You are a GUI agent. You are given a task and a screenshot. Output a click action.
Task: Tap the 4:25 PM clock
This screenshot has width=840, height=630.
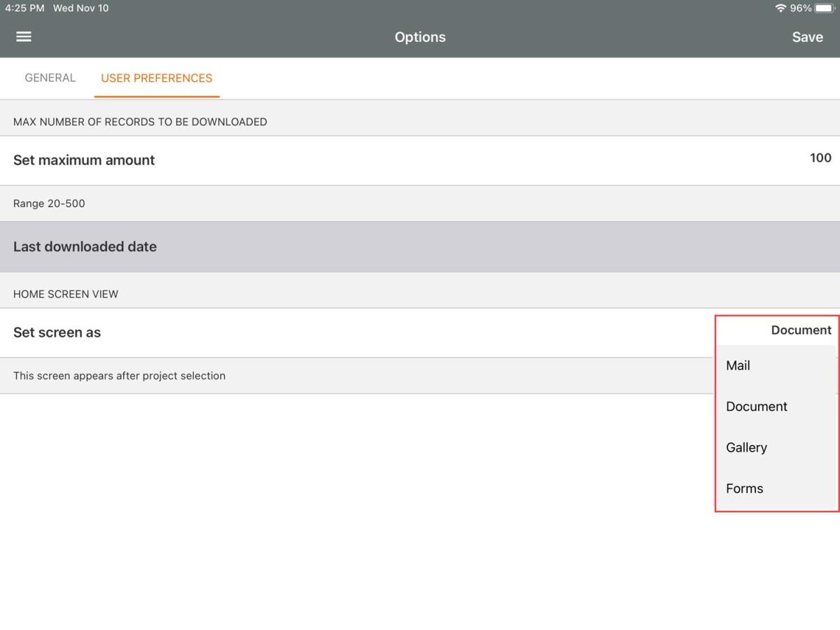pos(24,8)
